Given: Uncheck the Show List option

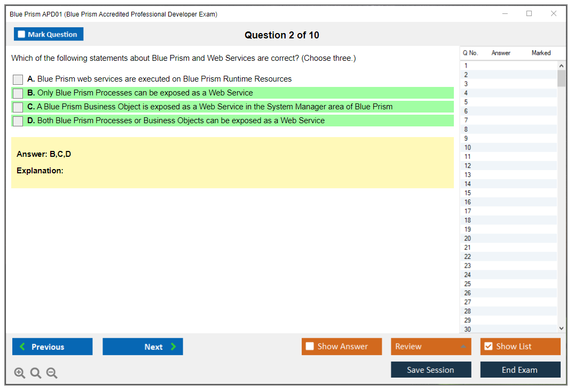Looking at the screenshot, I should click(488, 347).
